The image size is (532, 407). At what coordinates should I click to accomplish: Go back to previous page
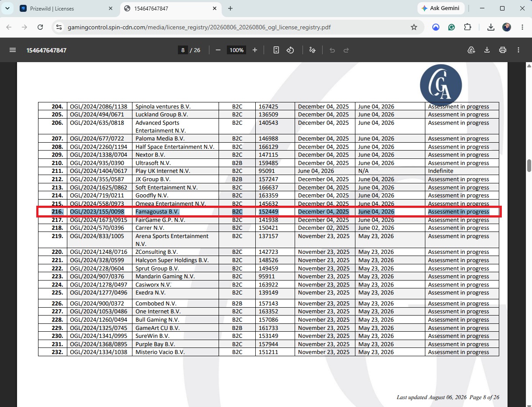(x=9, y=27)
